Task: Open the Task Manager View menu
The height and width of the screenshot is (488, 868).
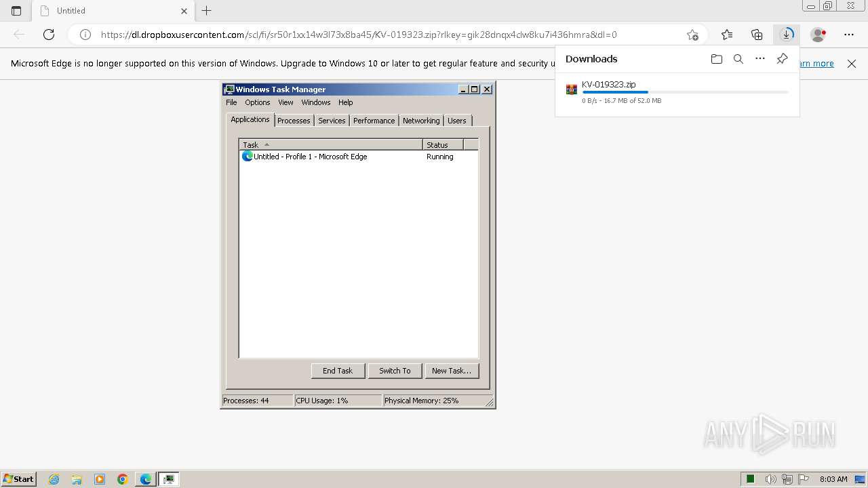Action: pyautogui.click(x=285, y=102)
